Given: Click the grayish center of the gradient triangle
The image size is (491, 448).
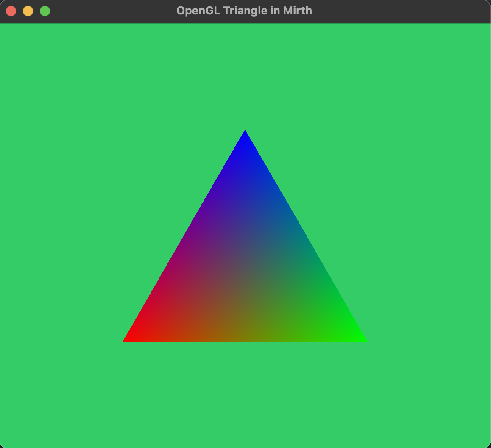Looking at the screenshot, I should [245, 272].
